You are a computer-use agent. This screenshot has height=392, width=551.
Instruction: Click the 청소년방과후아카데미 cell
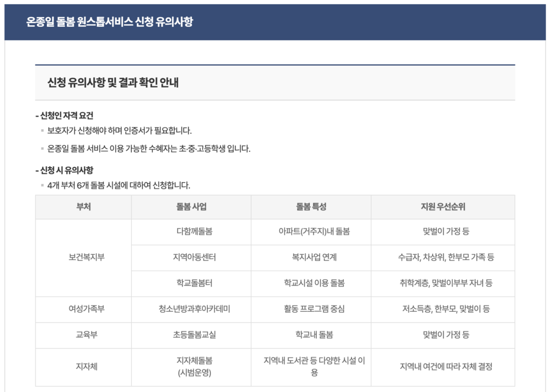191,309
